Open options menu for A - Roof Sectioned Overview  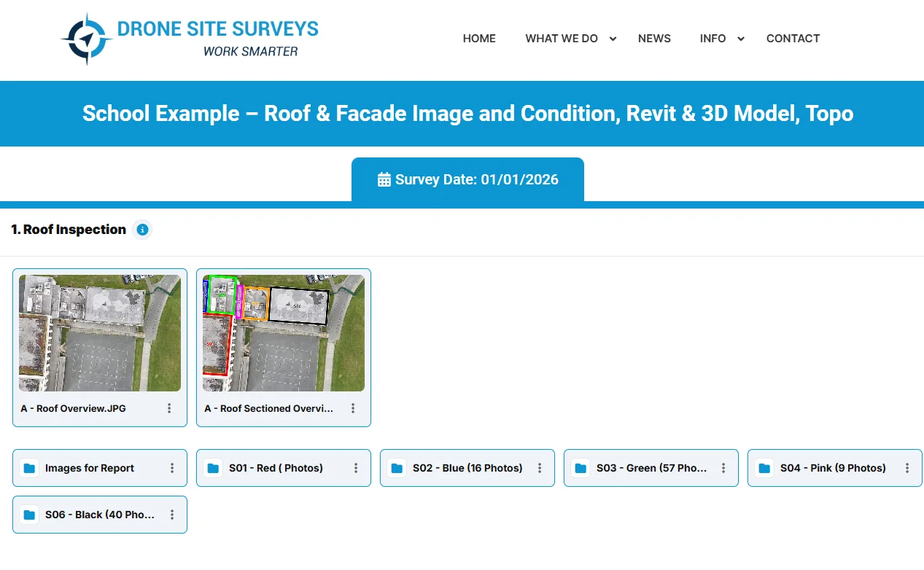pos(353,408)
